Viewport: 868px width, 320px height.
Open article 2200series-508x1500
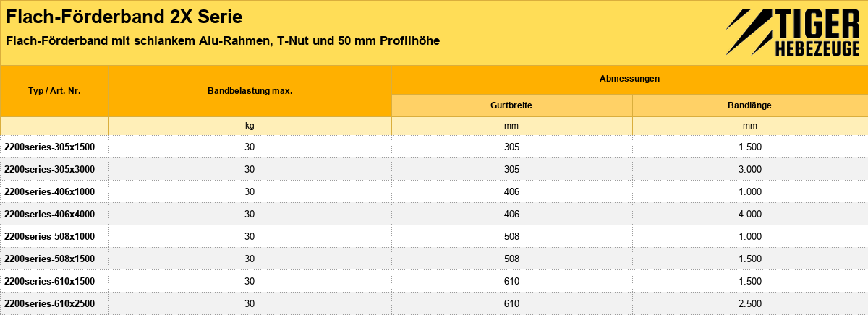point(50,259)
